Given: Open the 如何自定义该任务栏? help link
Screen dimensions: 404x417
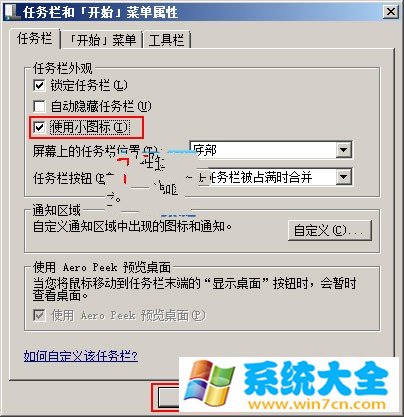Looking at the screenshot, I should (80, 356).
